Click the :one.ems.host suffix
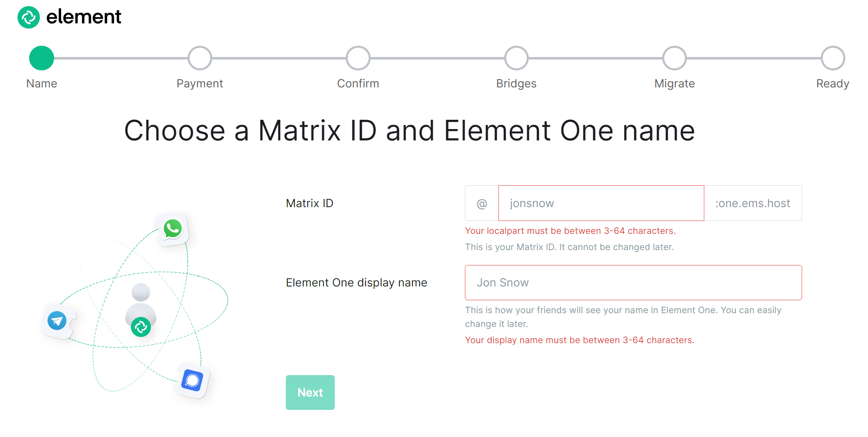The width and height of the screenshot is (868, 437). (753, 203)
